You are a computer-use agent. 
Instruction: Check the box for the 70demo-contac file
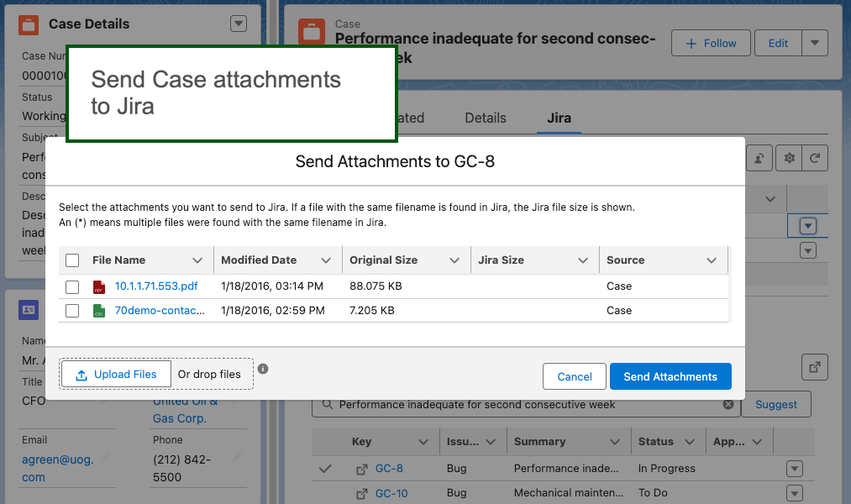[72, 311]
